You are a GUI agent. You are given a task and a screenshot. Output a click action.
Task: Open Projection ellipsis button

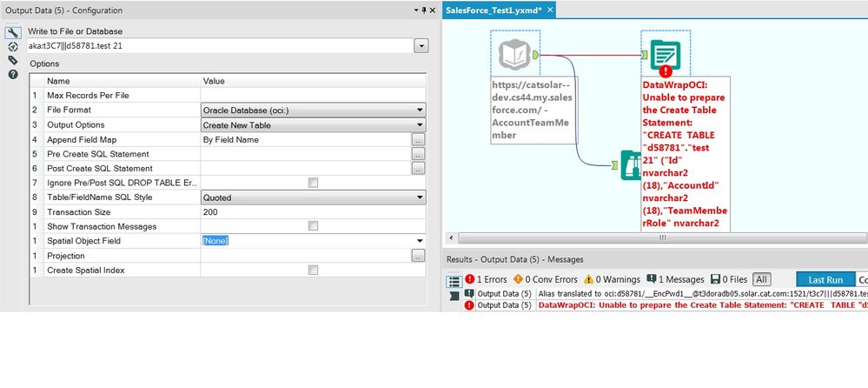419,256
